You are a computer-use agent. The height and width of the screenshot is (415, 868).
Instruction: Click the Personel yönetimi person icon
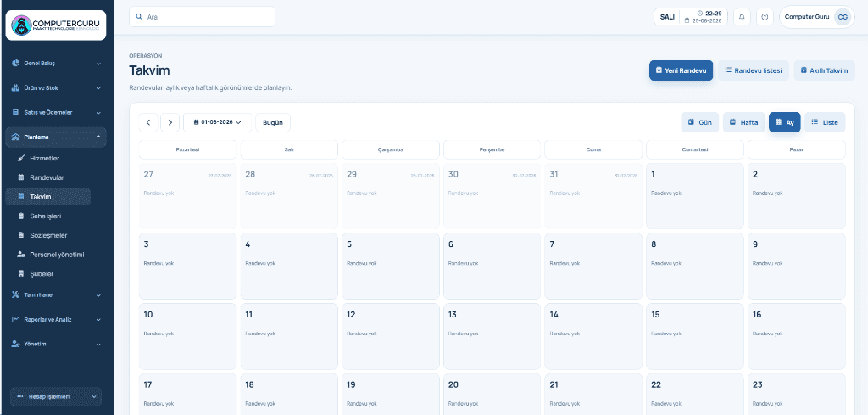click(21, 255)
